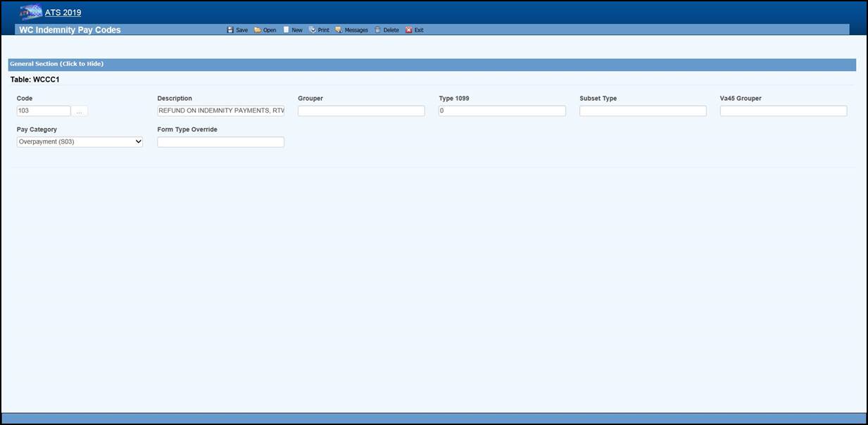Click the red Exit icon
Viewport: 868px width, 425px height.
[409, 30]
